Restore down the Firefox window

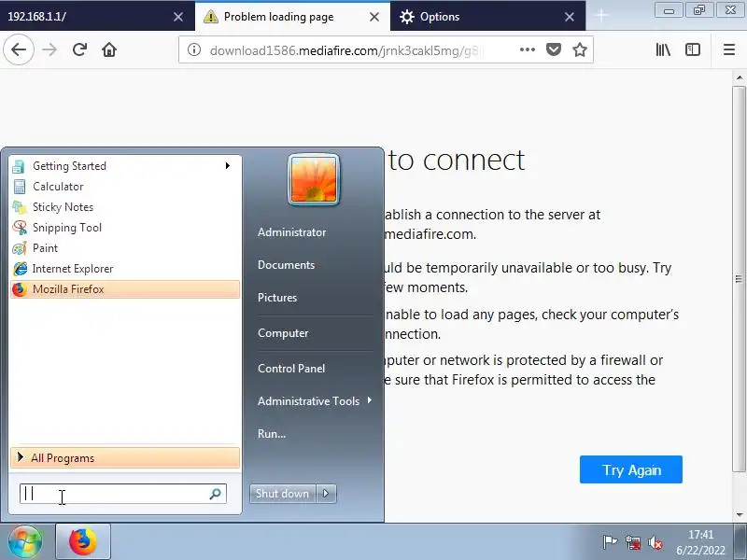(698, 10)
